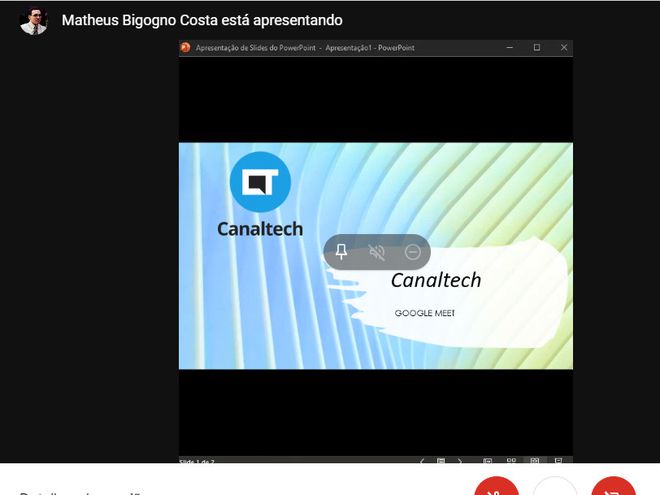Click 'Matheus Bigogno Costa está apresentando' text
Viewport: 660px width, 495px height.
(202, 20)
